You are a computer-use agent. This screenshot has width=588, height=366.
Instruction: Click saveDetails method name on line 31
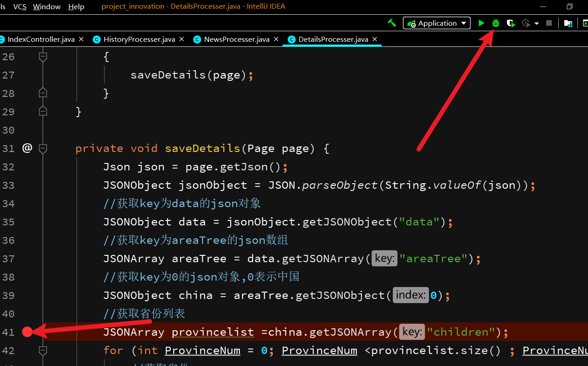click(202, 148)
